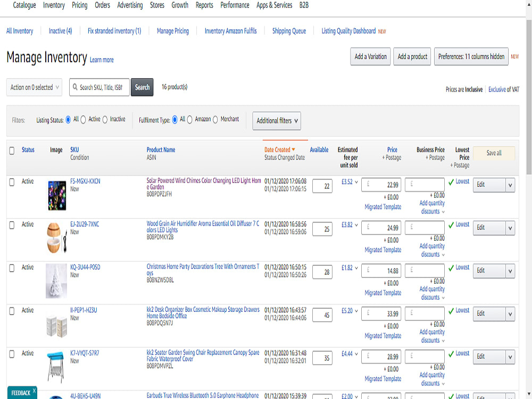This screenshot has height=399, width=532.
Task: Select the row checkbox for K7-VYQT-S7R7
Action: (x=12, y=354)
